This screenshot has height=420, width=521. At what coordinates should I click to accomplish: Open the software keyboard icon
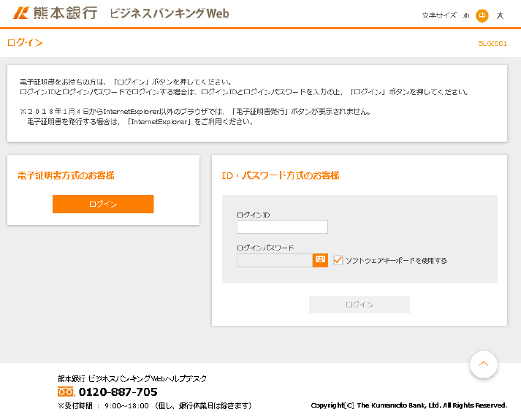(320, 260)
